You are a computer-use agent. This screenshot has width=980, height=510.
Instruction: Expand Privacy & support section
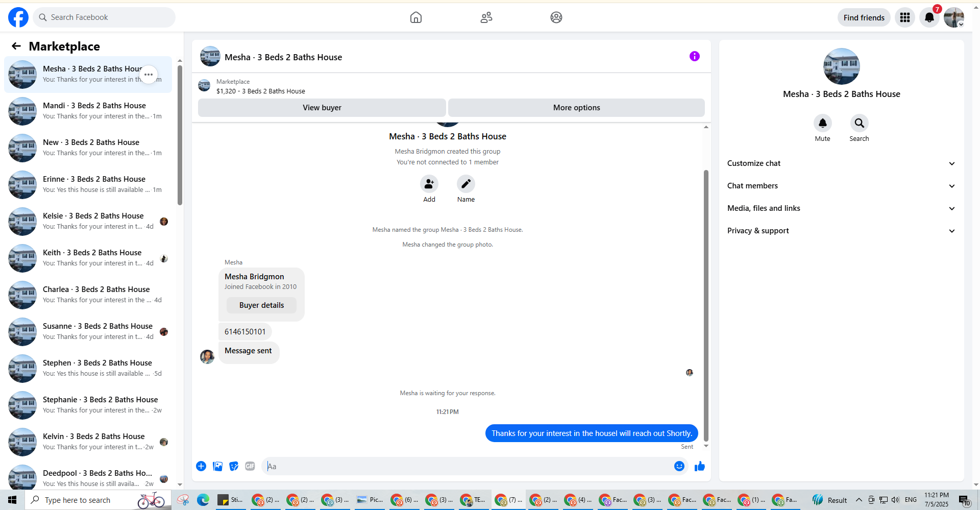tap(842, 231)
